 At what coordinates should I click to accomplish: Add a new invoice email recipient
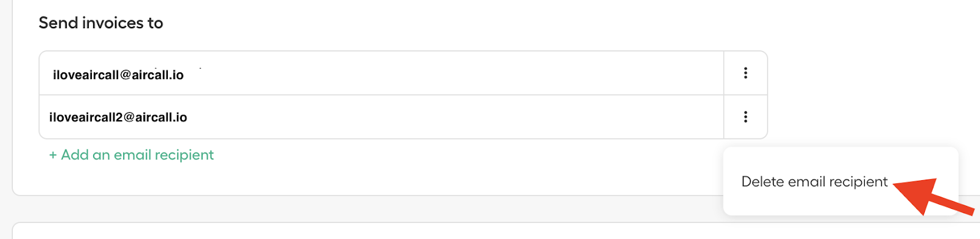click(x=132, y=155)
